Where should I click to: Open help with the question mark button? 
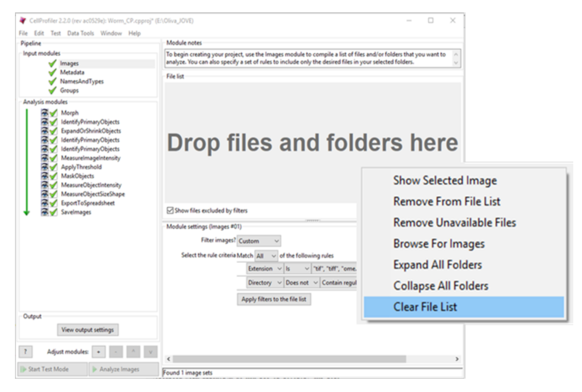tap(25, 351)
